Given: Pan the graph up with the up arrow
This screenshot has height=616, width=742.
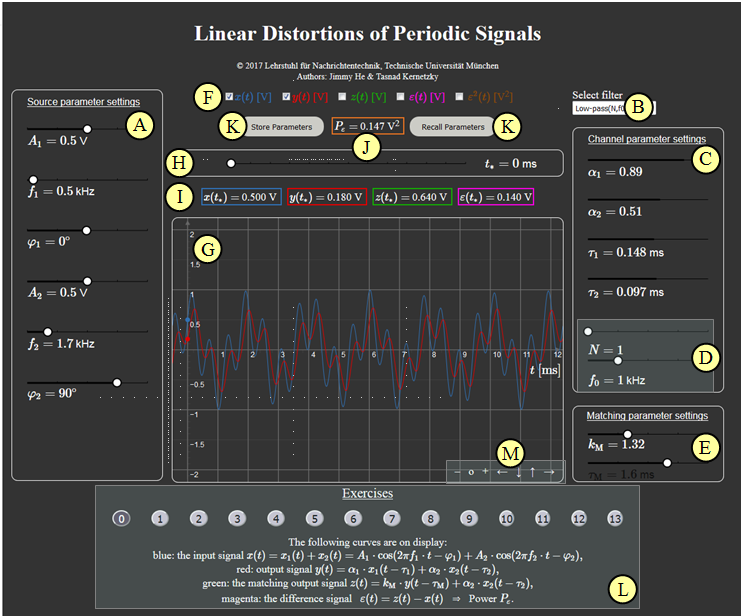Looking at the screenshot, I should 532,471.
